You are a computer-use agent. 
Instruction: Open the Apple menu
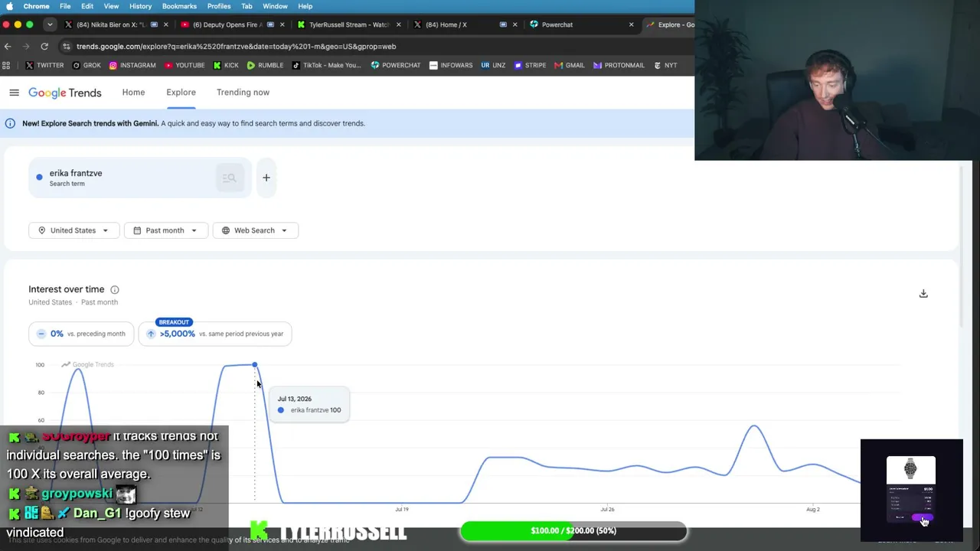[x=8, y=6]
